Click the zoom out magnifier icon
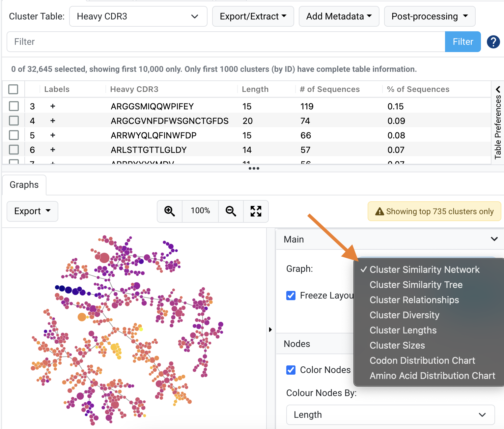 point(231,211)
